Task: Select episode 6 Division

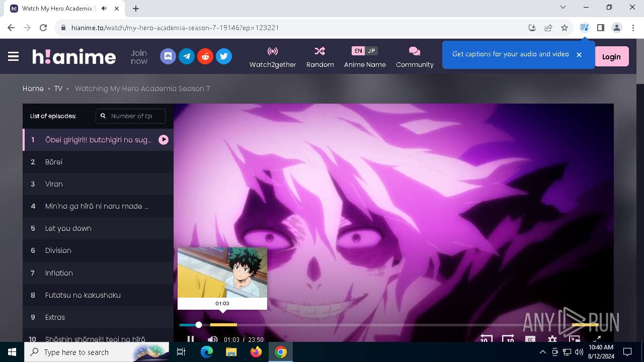Action: [x=98, y=250]
